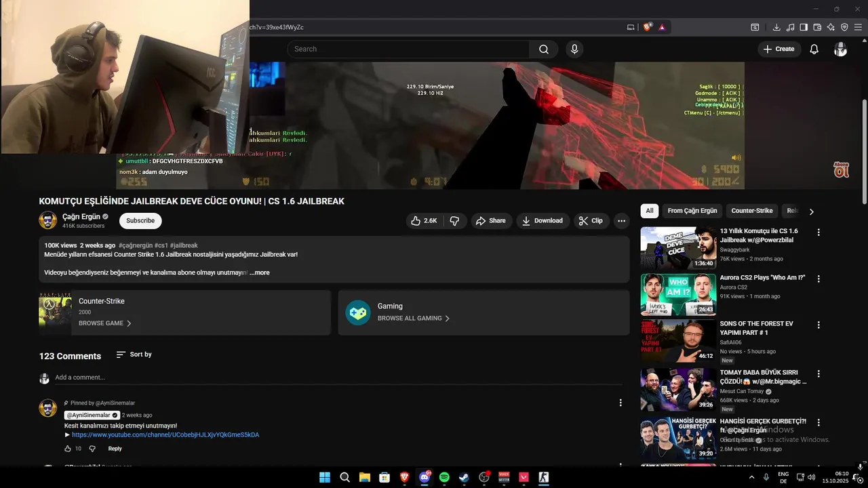
Task: Select the 'All' filter chip
Action: tap(650, 211)
